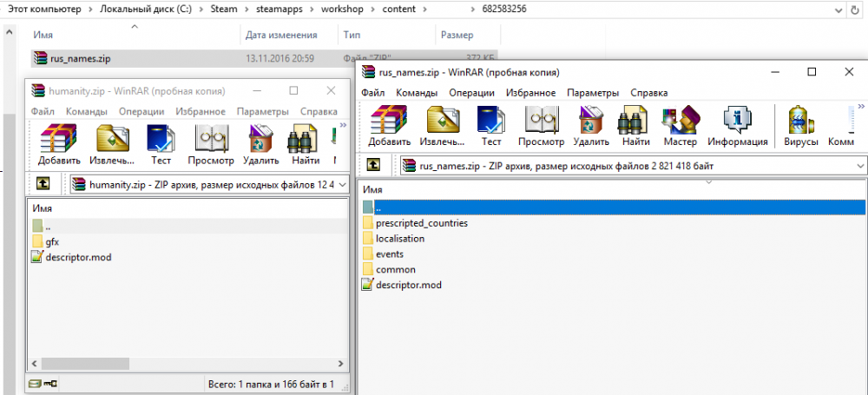Open Команды menu in humanity.zip window
This screenshot has width=868, height=395.
click(86, 111)
